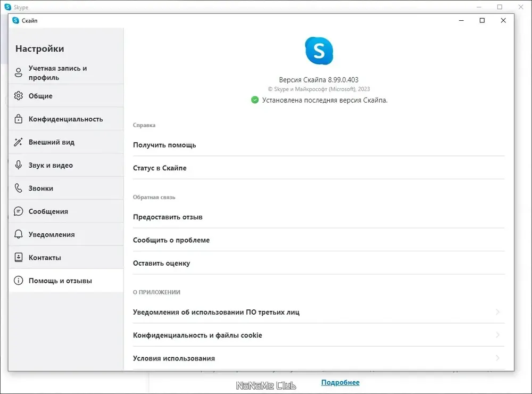This screenshot has height=394, width=532.
Task: Follow the Подробнее link in the background window
Action: [340, 382]
